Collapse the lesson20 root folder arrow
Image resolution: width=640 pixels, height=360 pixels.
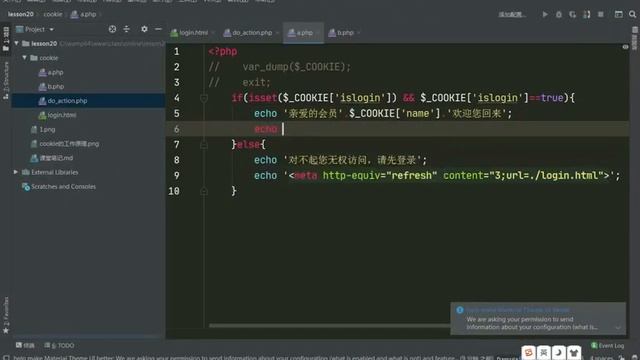[16, 43]
